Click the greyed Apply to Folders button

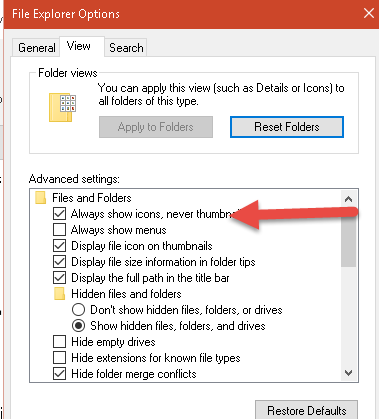(x=156, y=127)
